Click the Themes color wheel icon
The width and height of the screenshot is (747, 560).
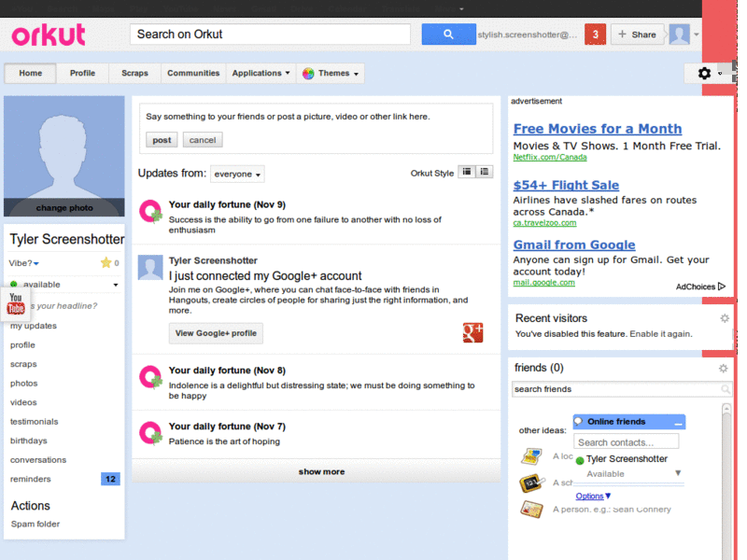tap(308, 74)
